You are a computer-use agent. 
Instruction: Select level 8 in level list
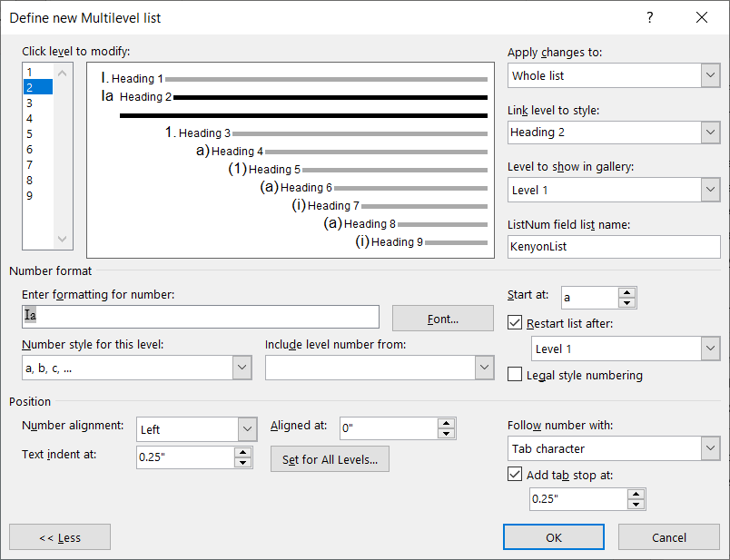pyautogui.click(x=38, y=180)
